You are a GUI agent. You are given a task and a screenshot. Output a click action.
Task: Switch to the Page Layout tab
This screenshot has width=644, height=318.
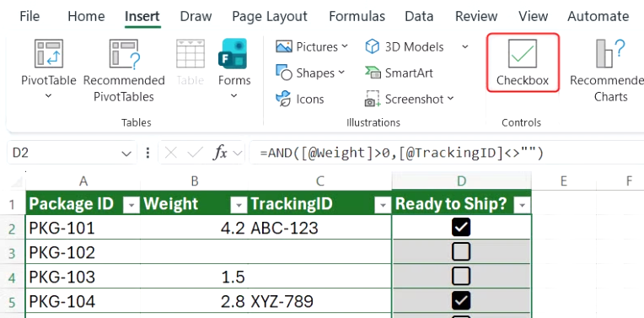pyautogui.click(x=270, y=16)
